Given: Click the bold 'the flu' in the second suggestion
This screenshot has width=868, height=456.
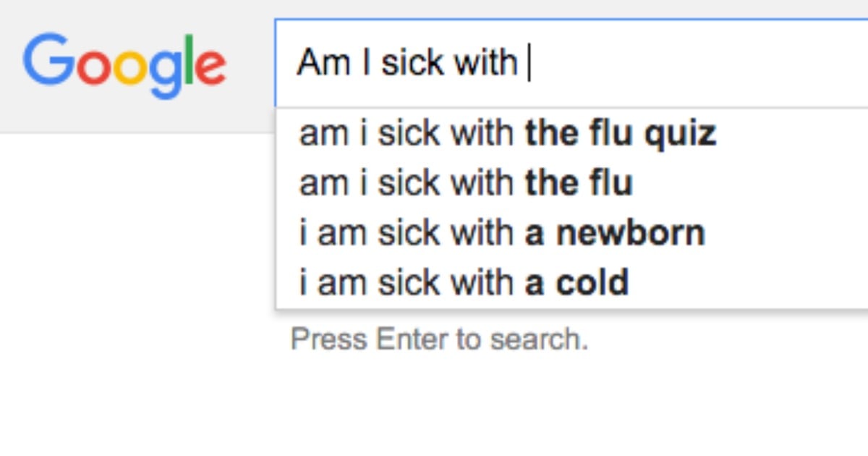Looking at the screenshot, I should (x=579, y=182).
